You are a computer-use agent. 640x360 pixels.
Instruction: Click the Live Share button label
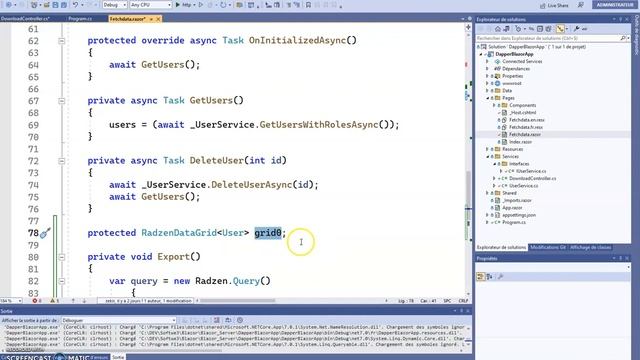(x=558, y=5)
